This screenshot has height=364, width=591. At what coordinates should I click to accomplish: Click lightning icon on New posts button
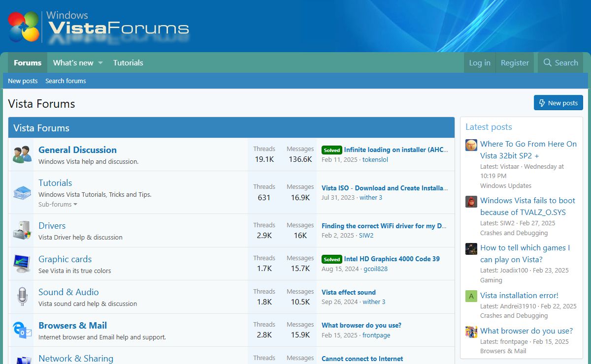click(542, 103)
